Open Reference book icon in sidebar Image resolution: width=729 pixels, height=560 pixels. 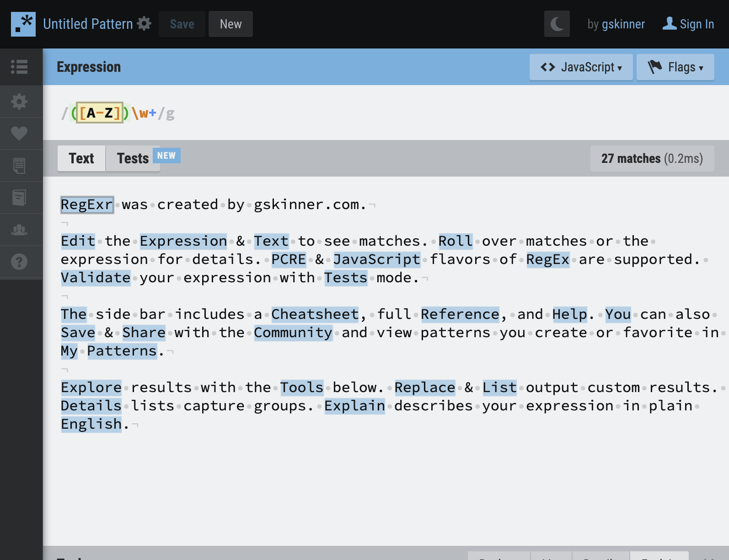pos(19,198)
